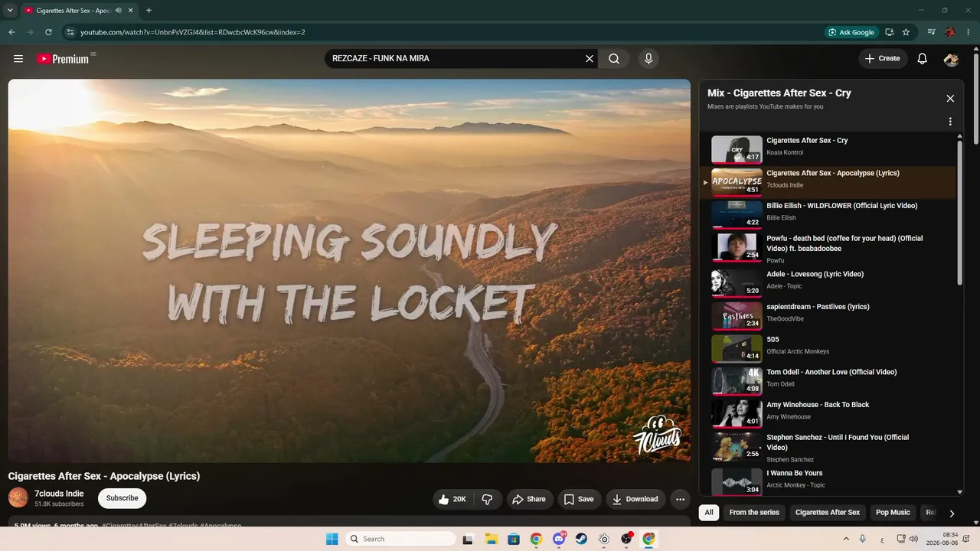Image resolution: width=980 pixels, height=551 pixels.
Task: Close the Mix playlist panel
Action: pos(950,99)
